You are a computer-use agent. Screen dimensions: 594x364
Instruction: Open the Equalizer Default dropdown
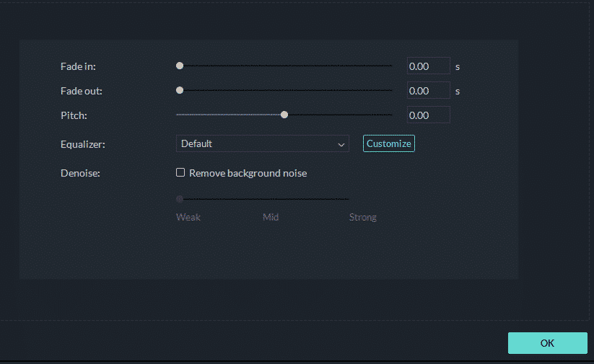point(263,143)
